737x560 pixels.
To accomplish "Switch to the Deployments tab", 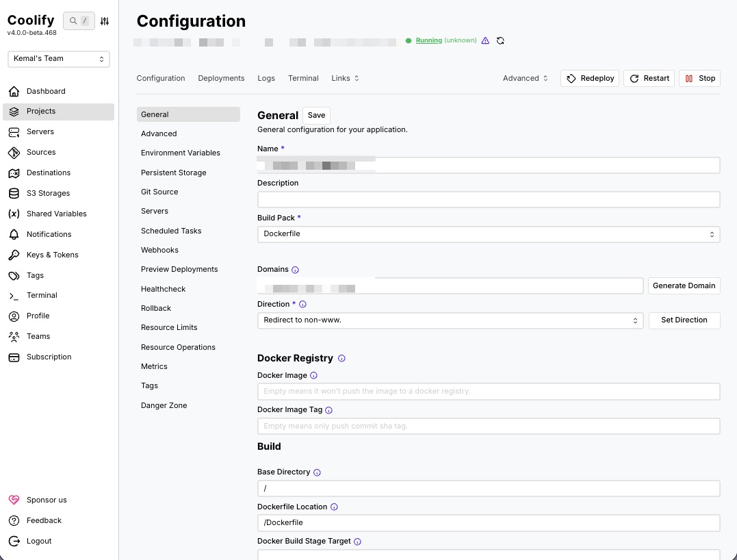I will [221, 78].
